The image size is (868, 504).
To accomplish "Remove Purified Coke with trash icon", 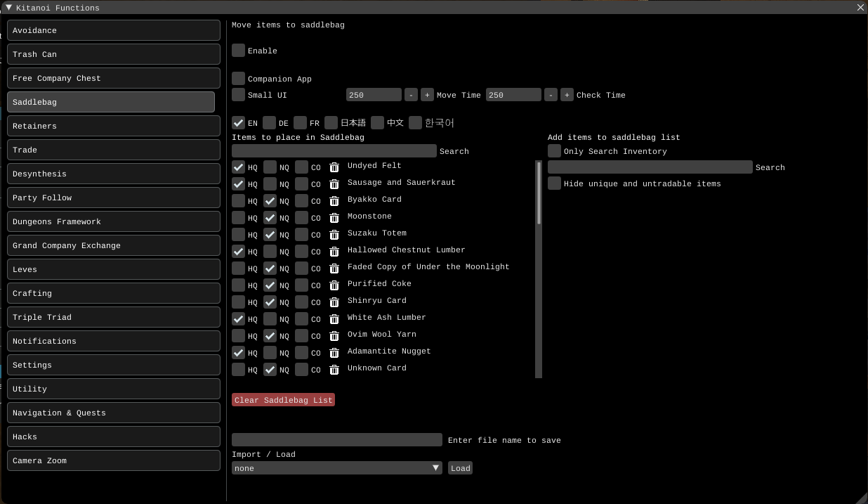I will [x=334, y=285].
